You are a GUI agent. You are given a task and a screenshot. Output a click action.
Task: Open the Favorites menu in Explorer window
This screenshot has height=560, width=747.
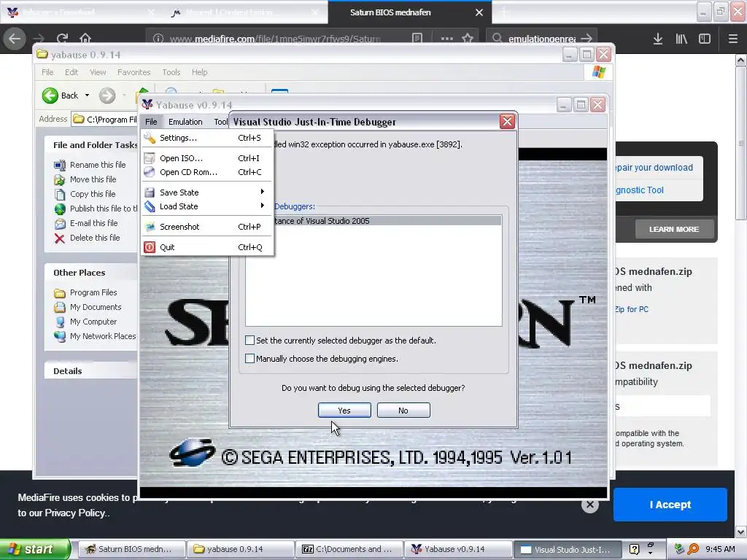[x=134, y=72]
